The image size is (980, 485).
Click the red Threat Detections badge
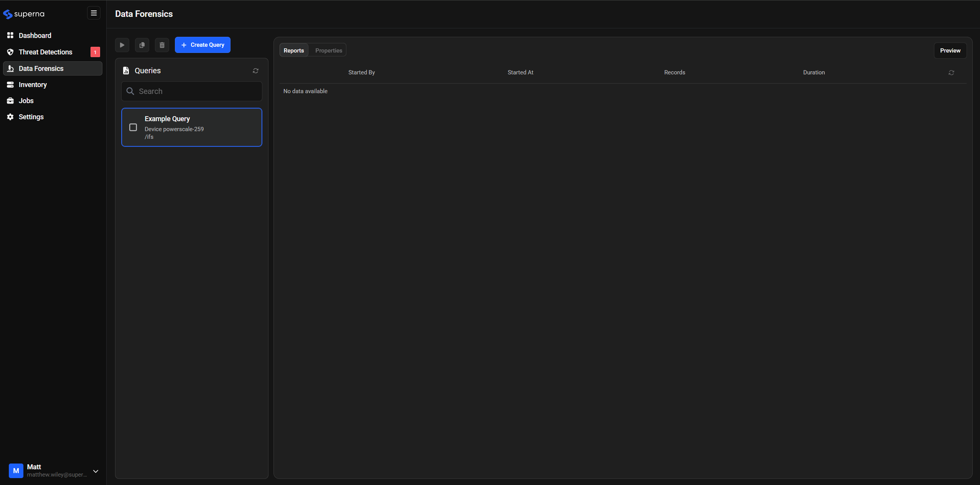click(95, 52)
